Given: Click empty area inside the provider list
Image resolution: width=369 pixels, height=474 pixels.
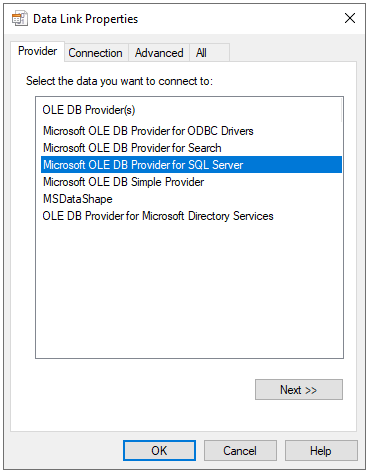Looking at the screenshot, I should (x=189, y=290).
